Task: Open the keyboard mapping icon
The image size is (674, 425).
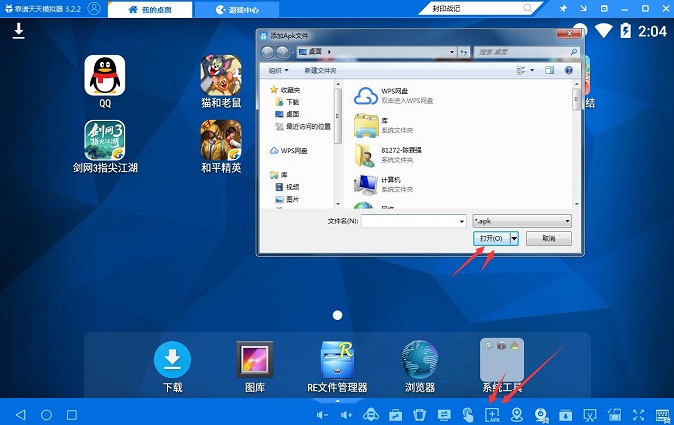Action: click(664, 415)
